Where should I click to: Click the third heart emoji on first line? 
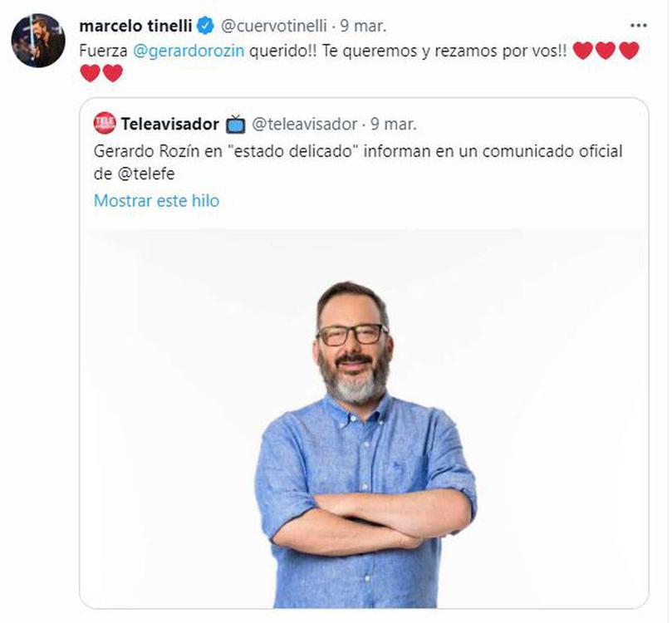[629, 51]
